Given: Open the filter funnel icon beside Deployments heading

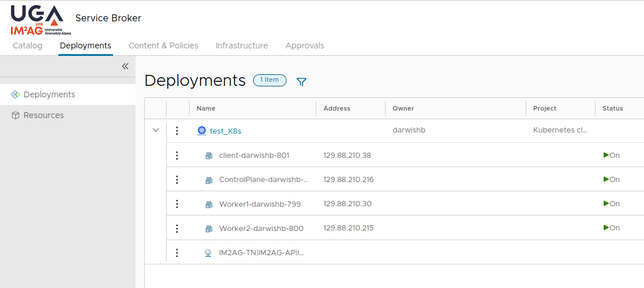Looking at the screenshot, I should pos(301,82).
